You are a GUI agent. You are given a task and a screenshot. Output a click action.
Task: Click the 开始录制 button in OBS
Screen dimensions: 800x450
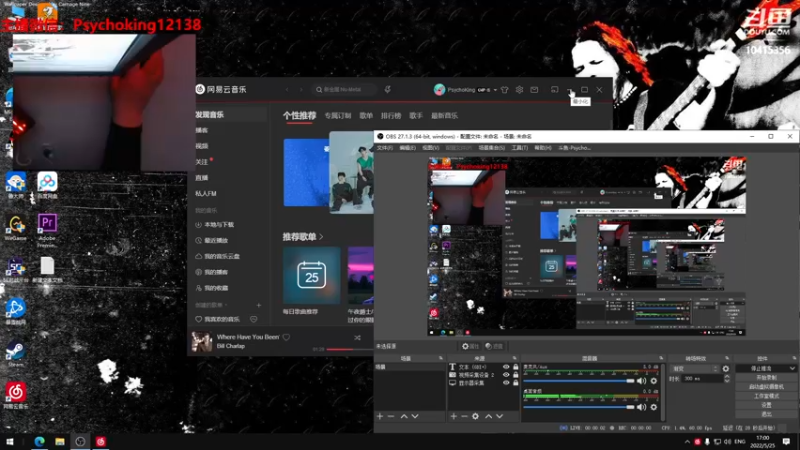pyautogui.click(x=766, y=378)
